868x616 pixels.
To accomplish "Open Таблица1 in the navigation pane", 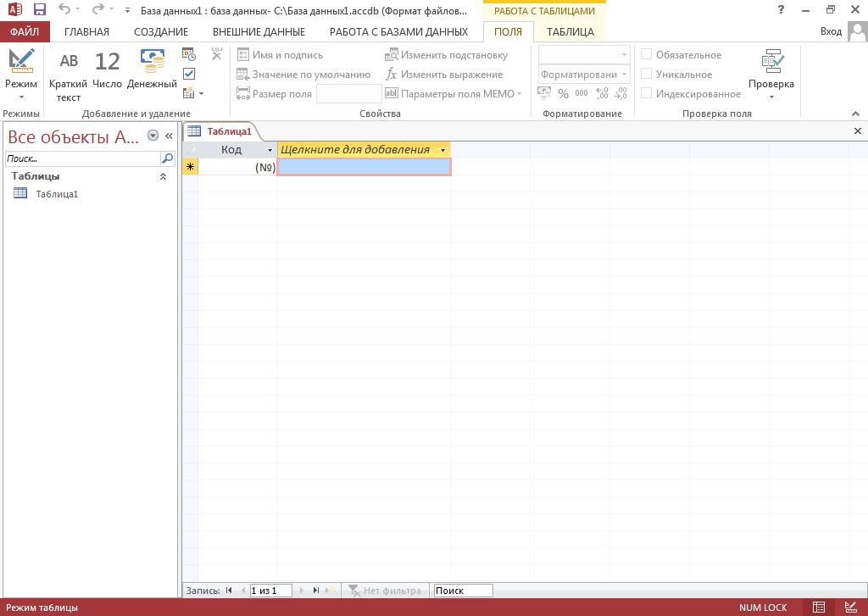I will (56, 194).
